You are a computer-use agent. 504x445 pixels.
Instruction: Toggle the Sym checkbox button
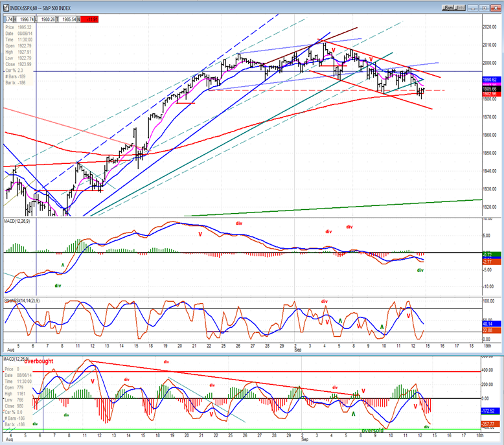coord(448,8)
